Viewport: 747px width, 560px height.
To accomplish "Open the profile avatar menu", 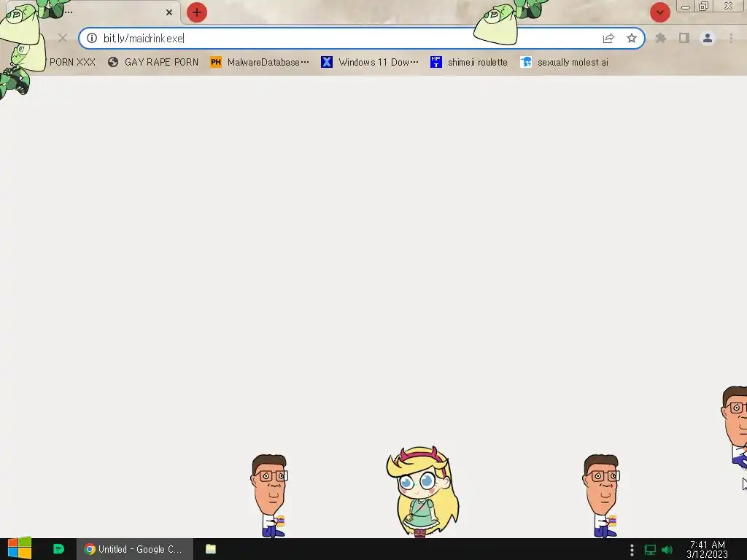I will (x=708, y=38).
